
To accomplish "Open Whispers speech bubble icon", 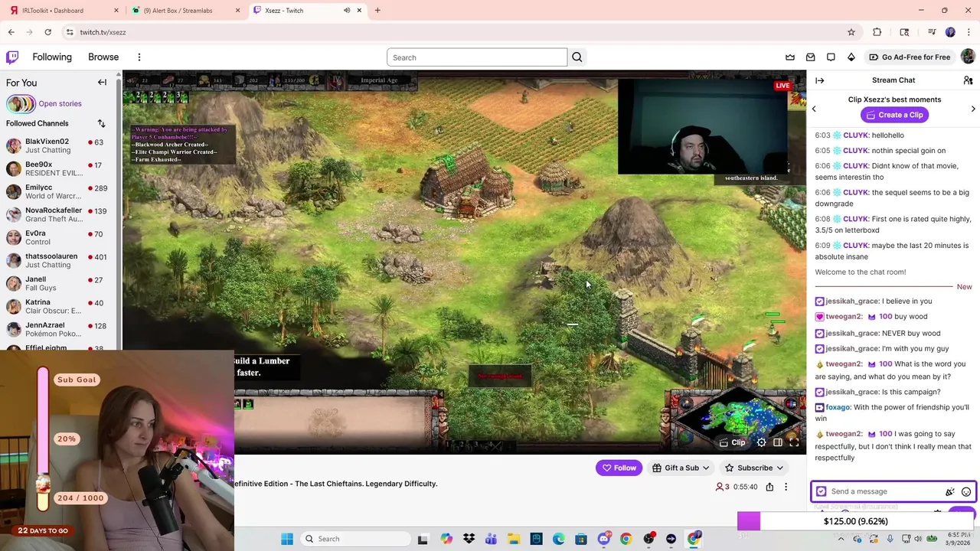I will (x=831, y=57).
